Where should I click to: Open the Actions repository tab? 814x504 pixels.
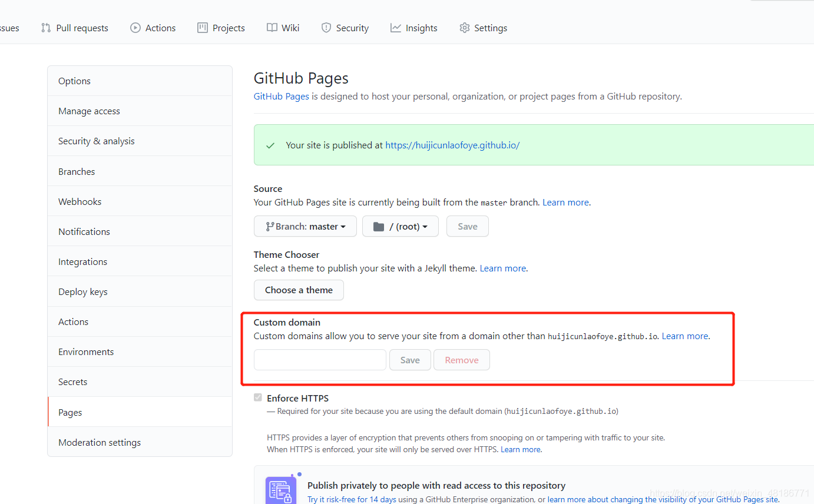(x=153, y=28)
